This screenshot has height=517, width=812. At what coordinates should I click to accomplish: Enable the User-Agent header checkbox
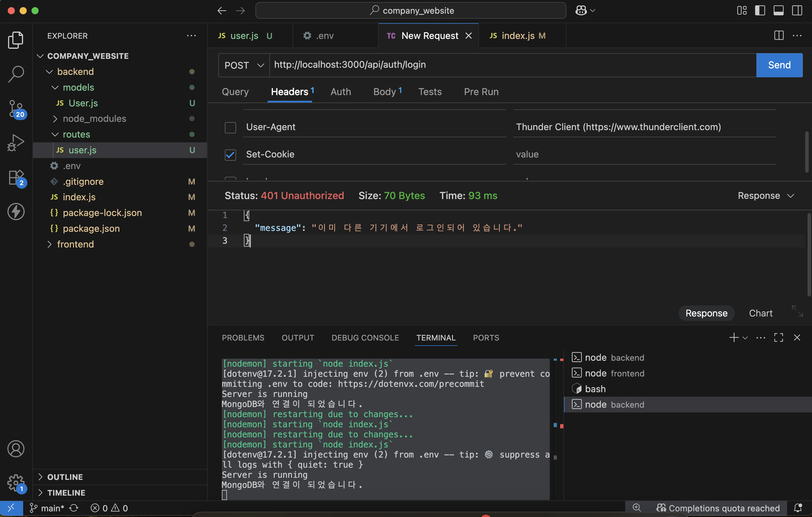(230, 127)
